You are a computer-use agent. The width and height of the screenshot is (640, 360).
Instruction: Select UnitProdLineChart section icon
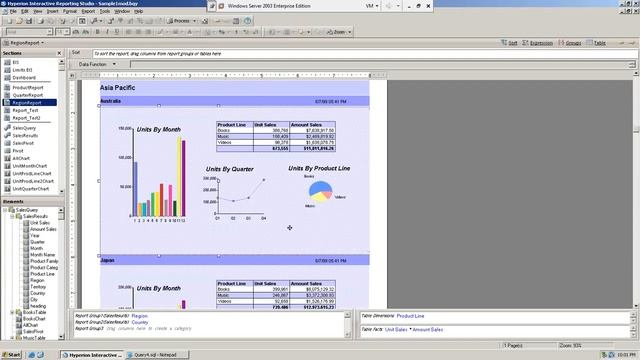pyautogui.click(x=7, y=173)
